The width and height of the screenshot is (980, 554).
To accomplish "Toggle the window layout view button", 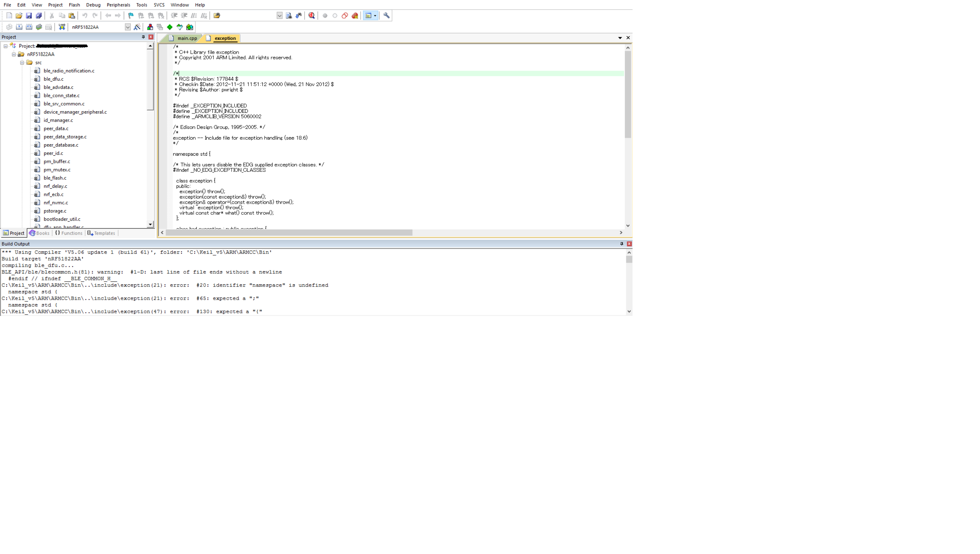I will pos(368,15).
